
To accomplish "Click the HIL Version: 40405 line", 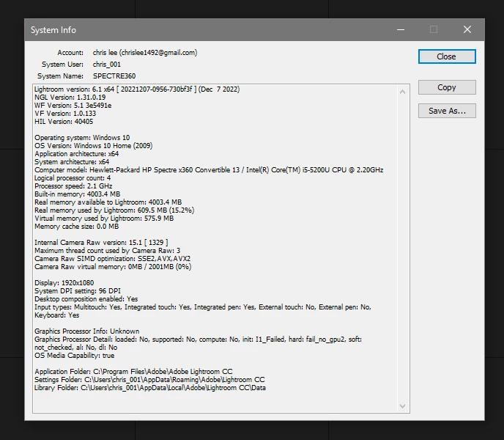I will 64,121.
